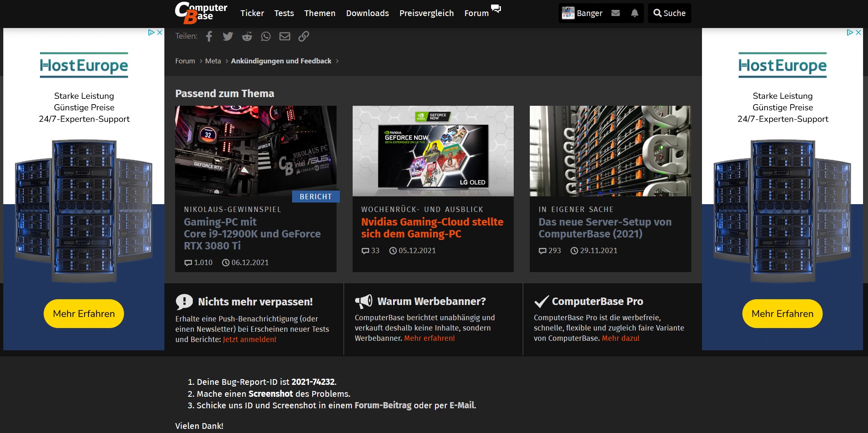Close the left HostEurope ad

pos(160,33)
